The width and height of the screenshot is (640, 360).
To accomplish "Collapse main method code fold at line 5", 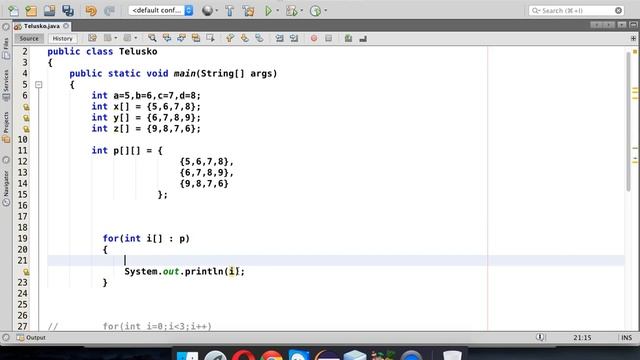I will coord(39,85).
